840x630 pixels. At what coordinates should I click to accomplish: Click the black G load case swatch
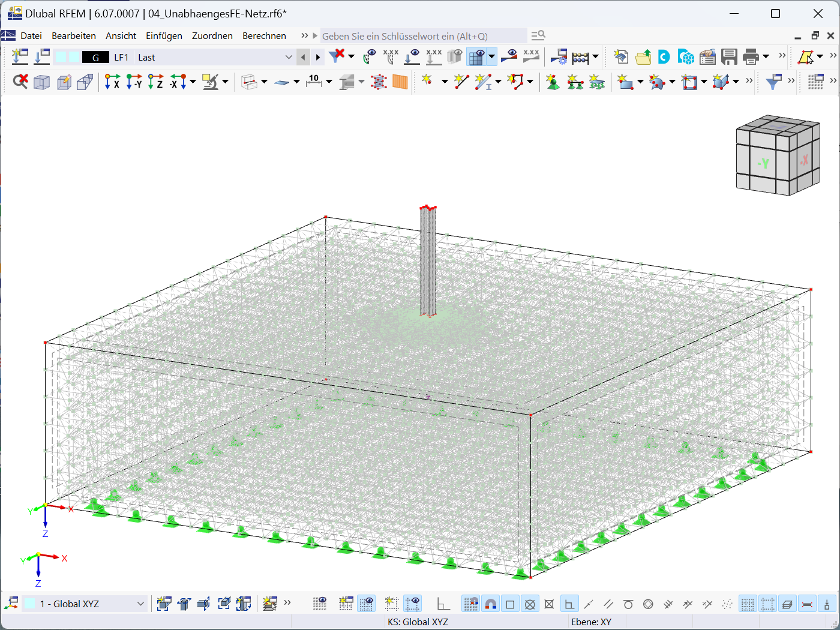click(95, 57)
